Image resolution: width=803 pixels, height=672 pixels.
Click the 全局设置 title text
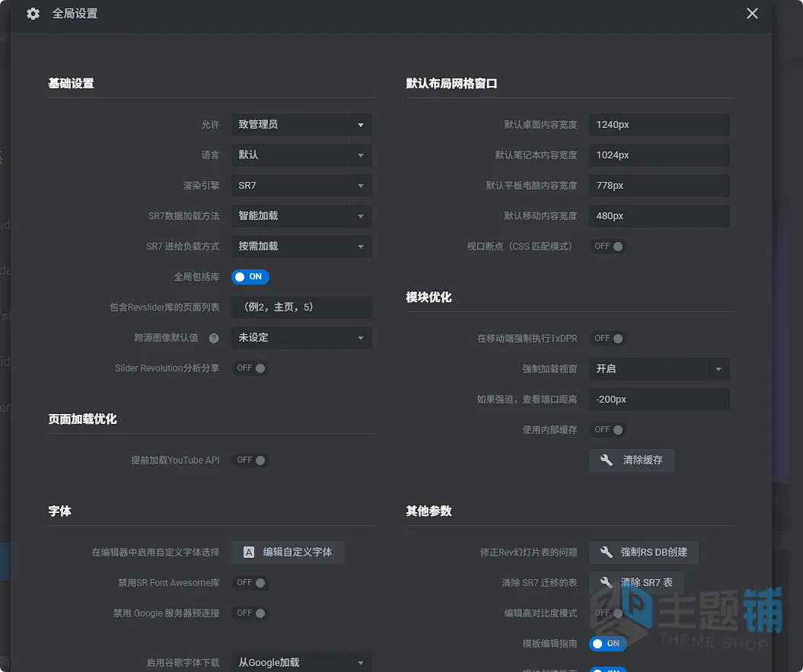[x=75, y=14]
